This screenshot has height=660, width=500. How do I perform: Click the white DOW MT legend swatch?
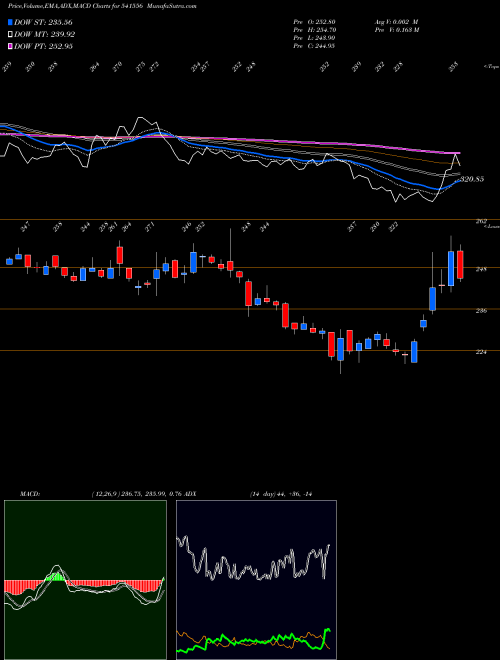(x=11, y=34)
